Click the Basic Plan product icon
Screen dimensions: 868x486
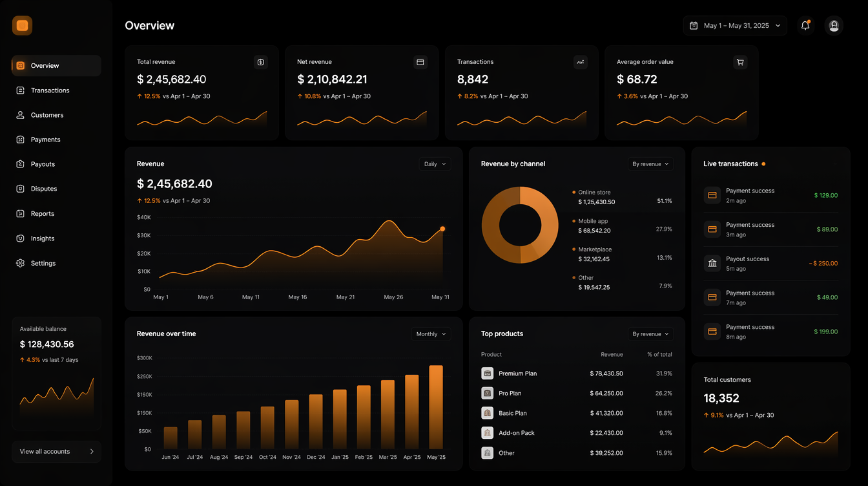pyautogui.click(x=488, y=413)
